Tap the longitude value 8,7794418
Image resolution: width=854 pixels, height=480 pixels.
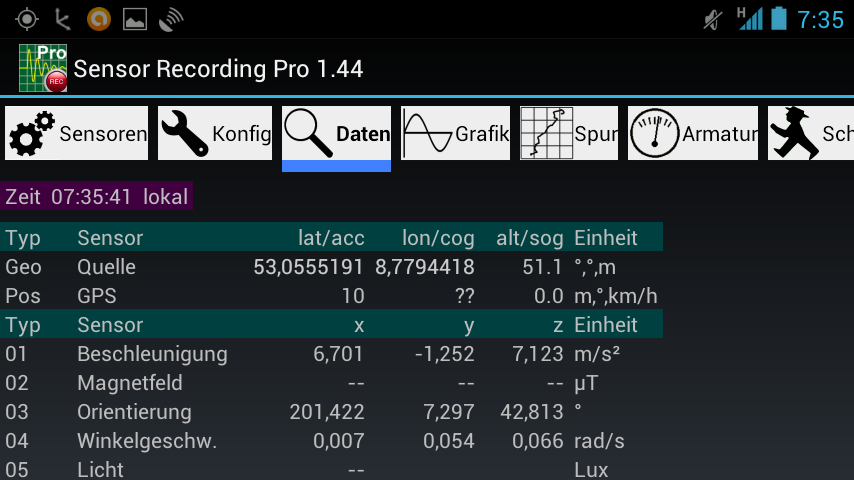425,267
